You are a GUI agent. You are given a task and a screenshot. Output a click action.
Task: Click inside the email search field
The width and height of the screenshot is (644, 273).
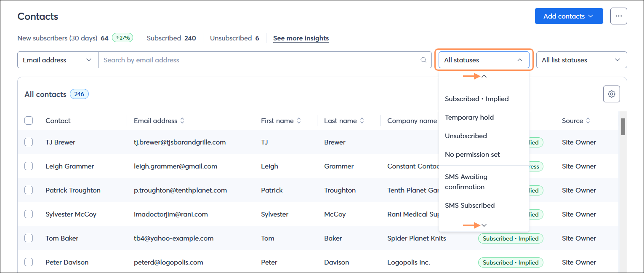253,60
